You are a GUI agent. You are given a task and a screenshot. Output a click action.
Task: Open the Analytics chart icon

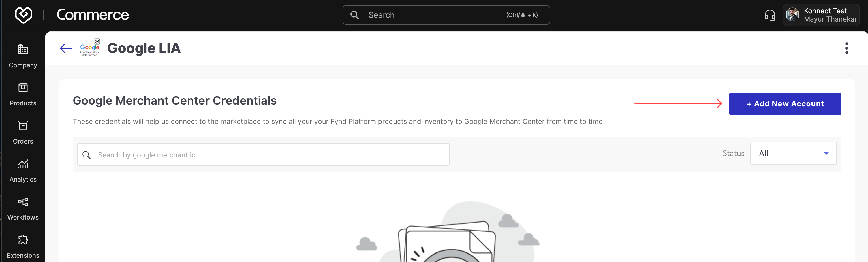tap(23, 164)
